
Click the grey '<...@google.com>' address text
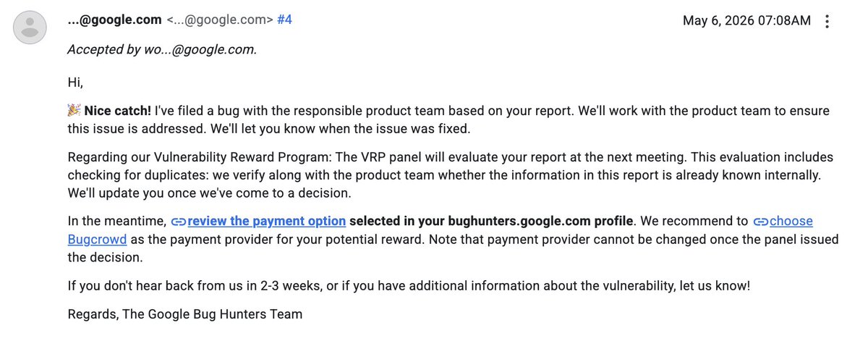(218, 20)
